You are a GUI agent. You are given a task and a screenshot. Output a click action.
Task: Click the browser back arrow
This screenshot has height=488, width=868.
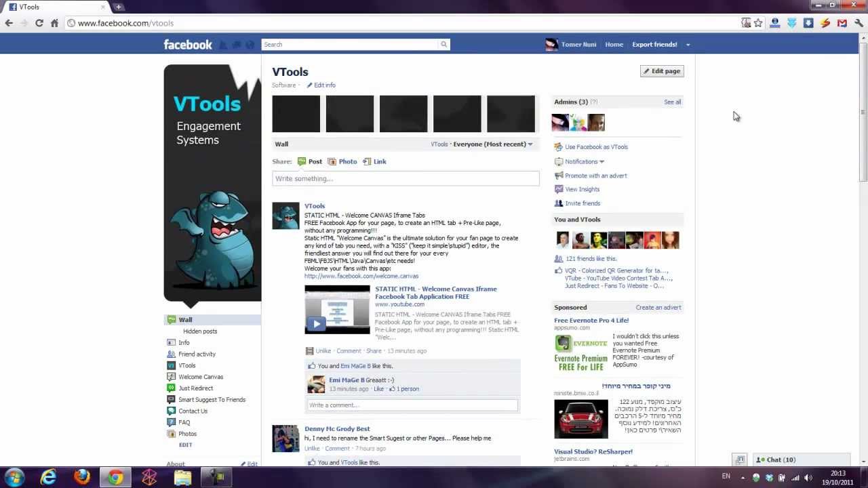point(9,23)
